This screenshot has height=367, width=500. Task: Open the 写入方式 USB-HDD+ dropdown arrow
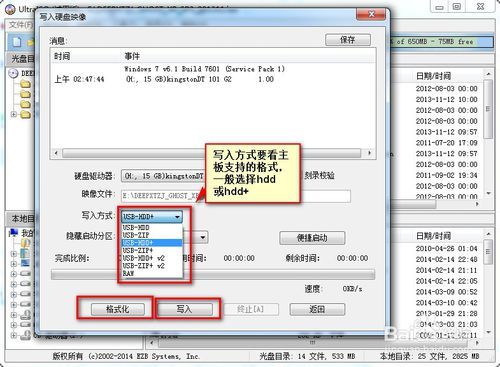[x=177, y=217]
